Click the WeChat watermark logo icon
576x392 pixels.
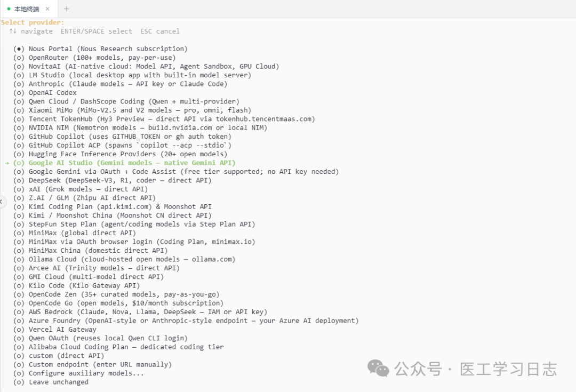coord(378,368)
